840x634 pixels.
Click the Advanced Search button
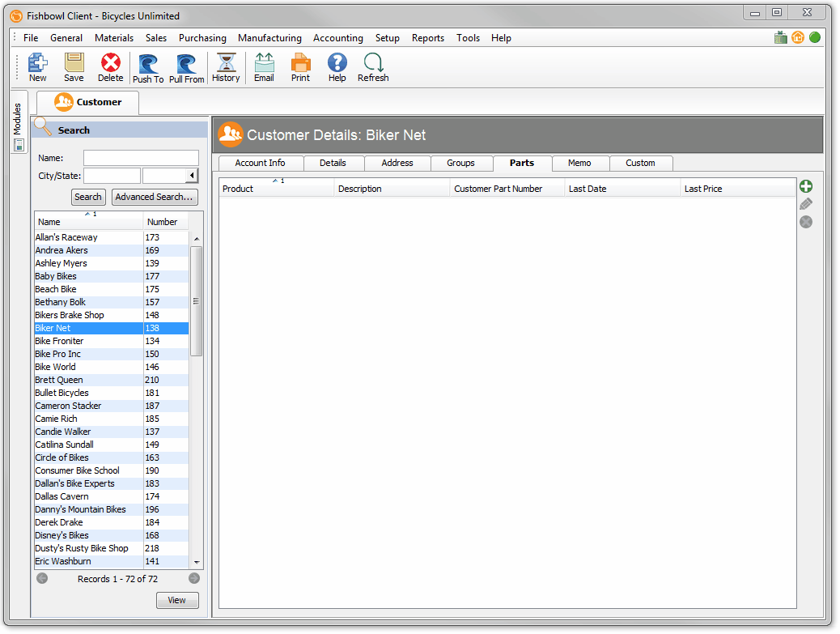(x=155, y=198)
